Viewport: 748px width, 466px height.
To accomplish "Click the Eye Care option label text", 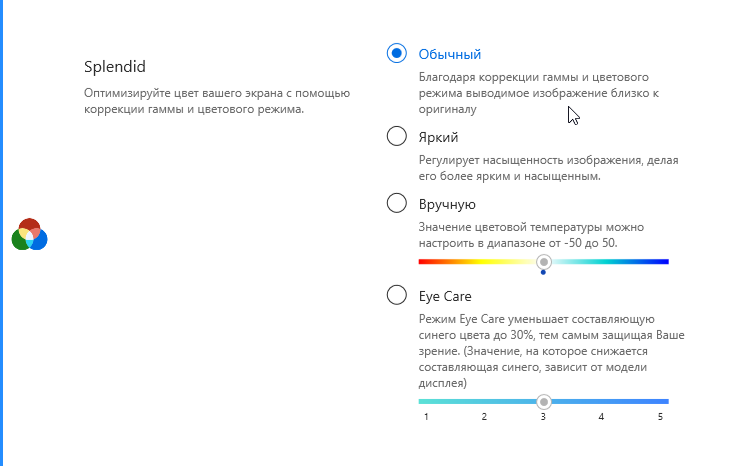I will click(446, 296).
